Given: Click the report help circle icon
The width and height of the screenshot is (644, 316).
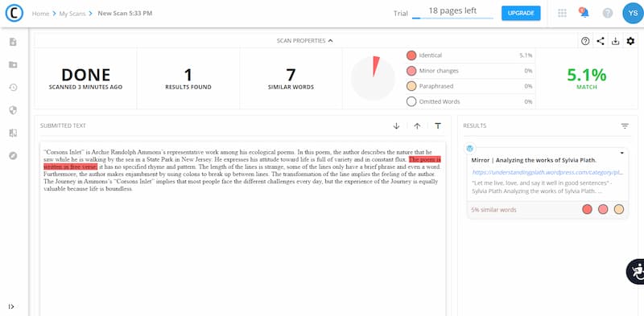Looking at the screenshot, I should coord(585,41).
